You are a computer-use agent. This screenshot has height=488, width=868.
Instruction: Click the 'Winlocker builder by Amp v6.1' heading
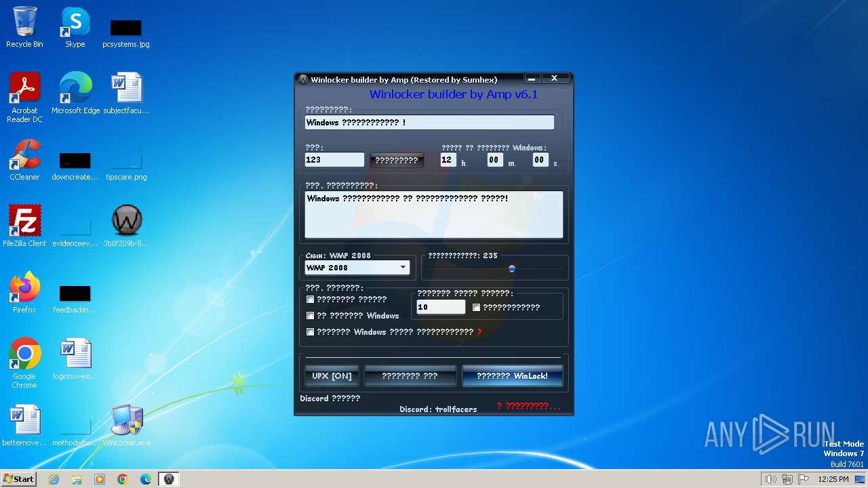pyautogui.click(x=454, y=94)
